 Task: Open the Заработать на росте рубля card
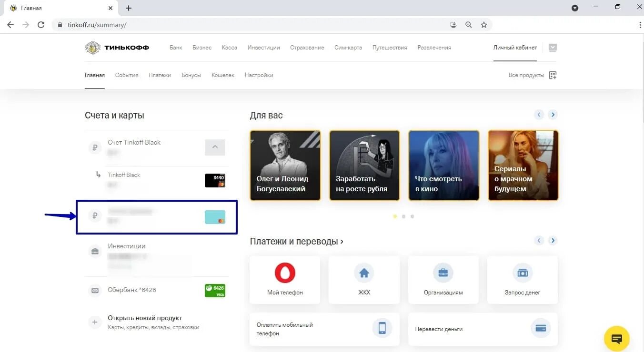364,166
